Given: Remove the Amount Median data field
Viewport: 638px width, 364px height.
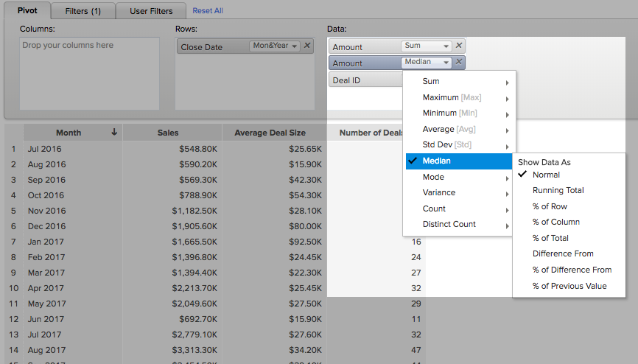Looking at the screenshot, I should point(459,63).
